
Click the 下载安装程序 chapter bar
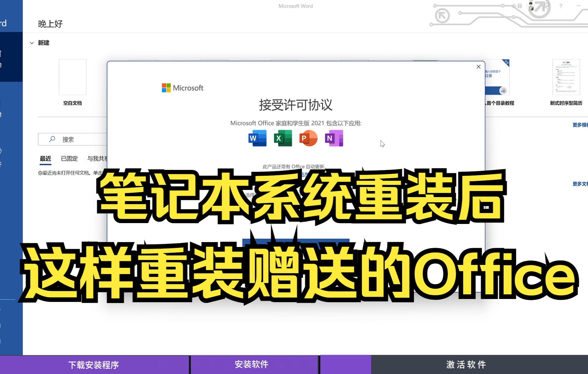(x=94, y=365)
